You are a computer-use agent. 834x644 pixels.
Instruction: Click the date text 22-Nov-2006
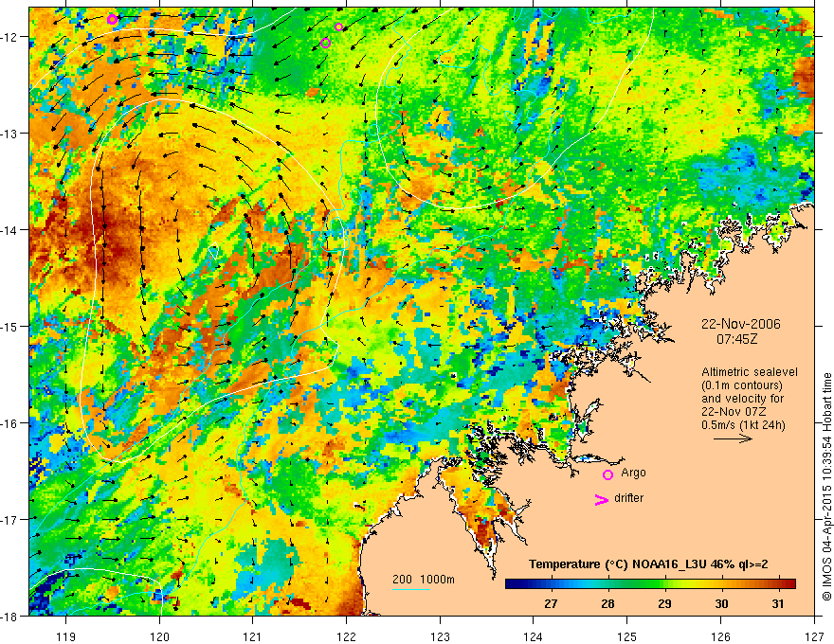click(740, 324)
